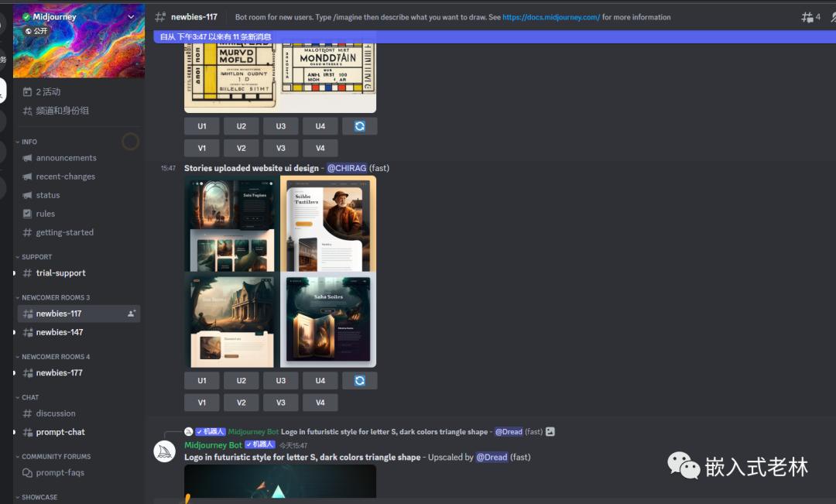Click U3 under the MONDDTAIN ticket image

[x=280, y=126]
